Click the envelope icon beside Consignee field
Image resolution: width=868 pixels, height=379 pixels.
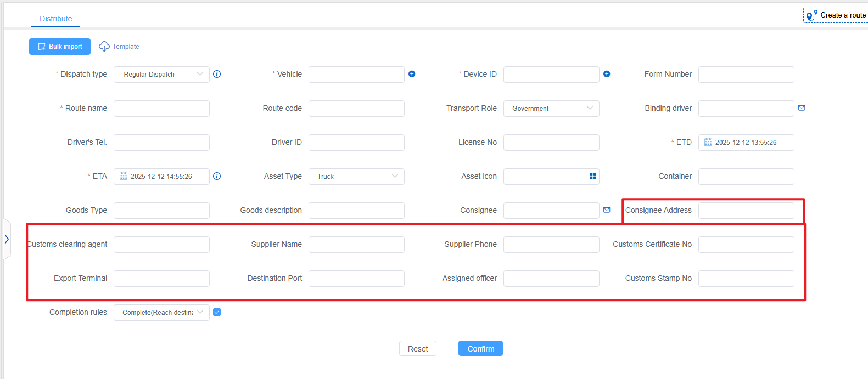point(607,210)
